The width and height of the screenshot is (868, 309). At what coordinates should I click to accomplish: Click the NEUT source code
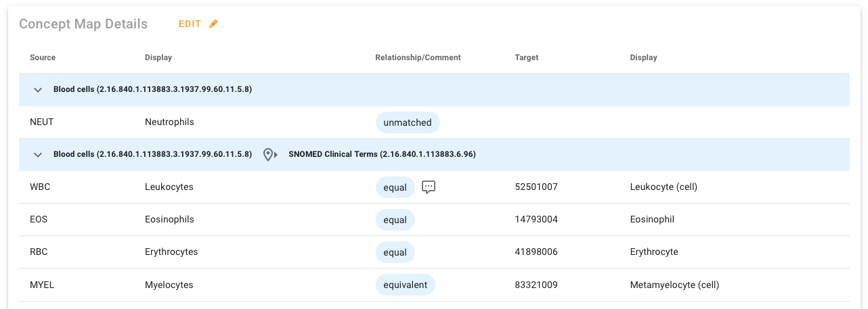[41, 122]
